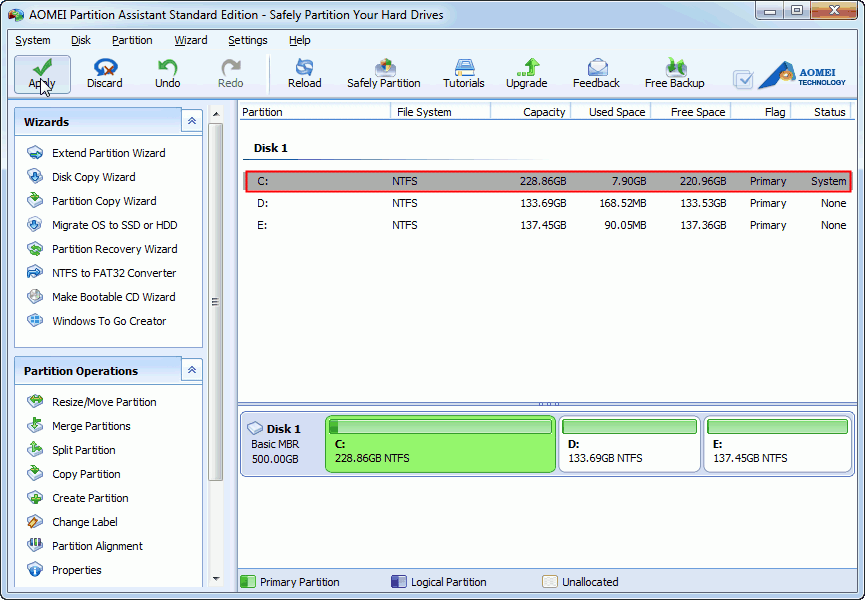This screenshot has height=600, width=865.
Task: Open partition Properties
Action: (64, 570)
